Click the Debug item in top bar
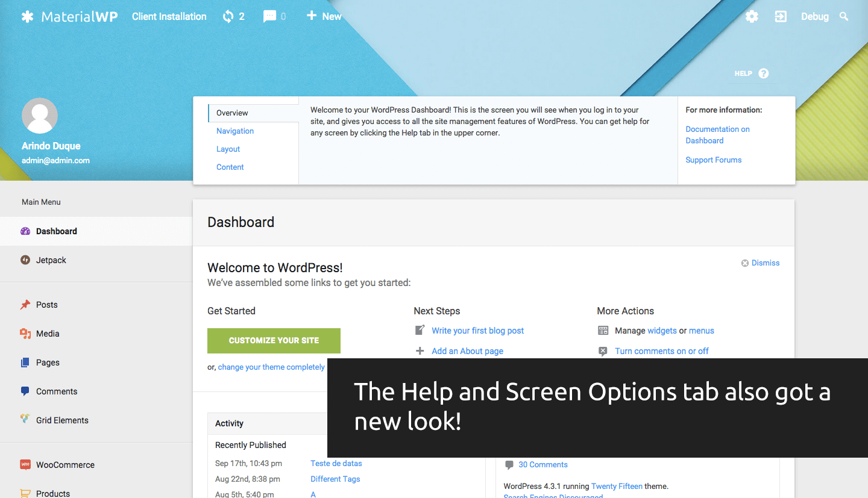 pos(815,17)
